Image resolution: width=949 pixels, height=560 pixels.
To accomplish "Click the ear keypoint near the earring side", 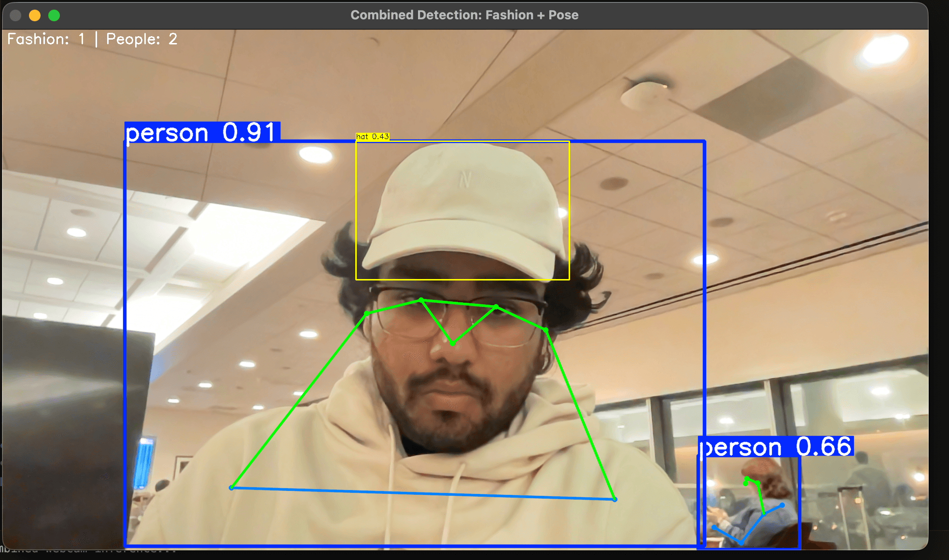I will point(546,330).
